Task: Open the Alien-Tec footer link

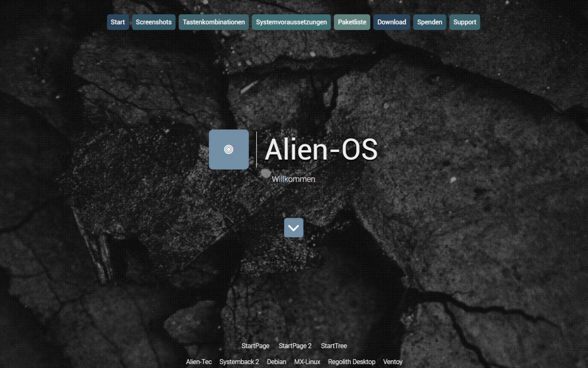Action: click(199, 362)
